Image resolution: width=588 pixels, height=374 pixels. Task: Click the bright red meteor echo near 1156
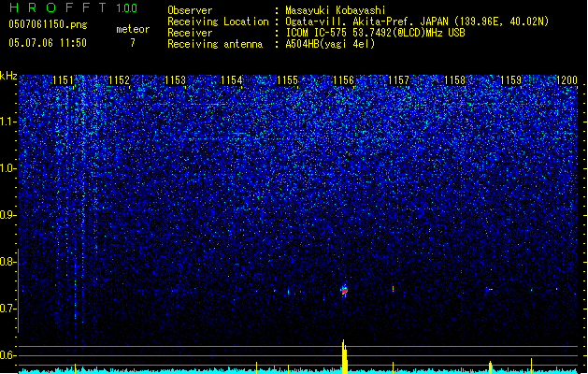[345, 291]
